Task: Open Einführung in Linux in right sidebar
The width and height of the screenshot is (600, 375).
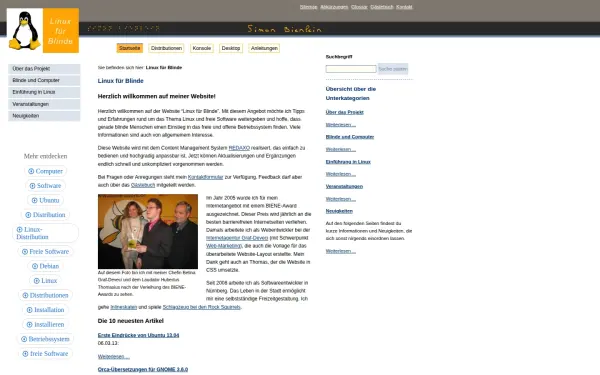Action: (348, 162)
